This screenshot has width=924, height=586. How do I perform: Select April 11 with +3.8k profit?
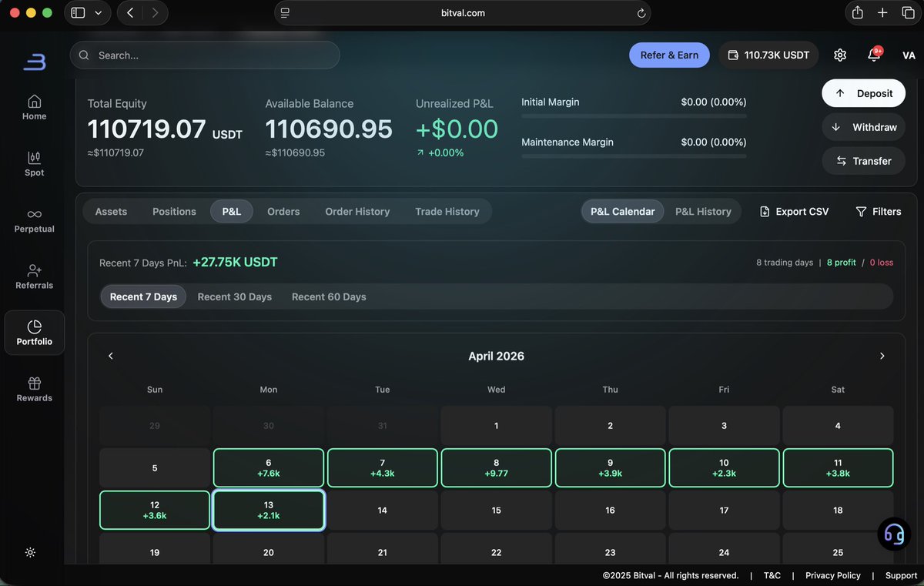(x=838, y=468)
